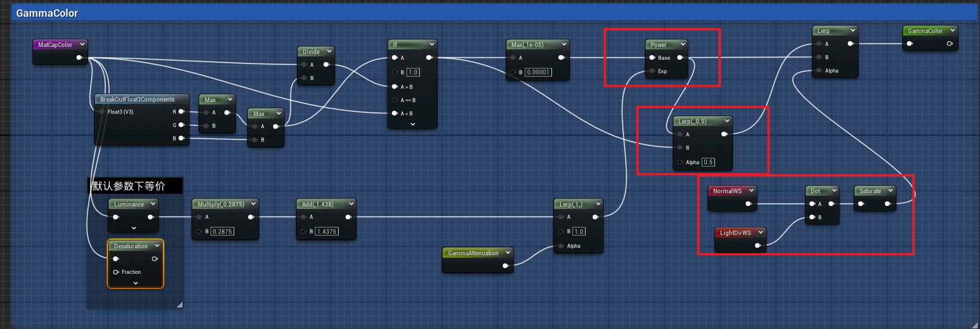Viewport: 980px width, 329px height.
Task: Expand the Desaturation node's bottom chevron
Action: click(135, 283)
